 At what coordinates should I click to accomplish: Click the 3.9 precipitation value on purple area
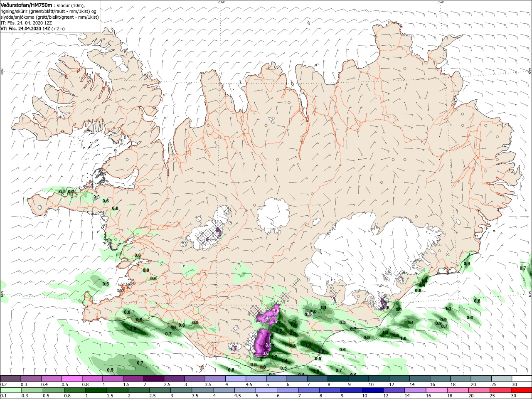(x=266, y=353)
